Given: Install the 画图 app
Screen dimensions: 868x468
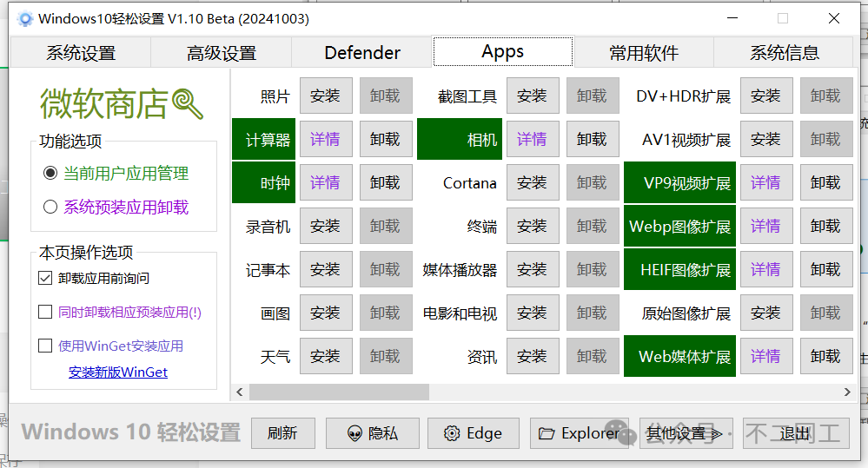Looking at the screenshot, I should point(326,313).
